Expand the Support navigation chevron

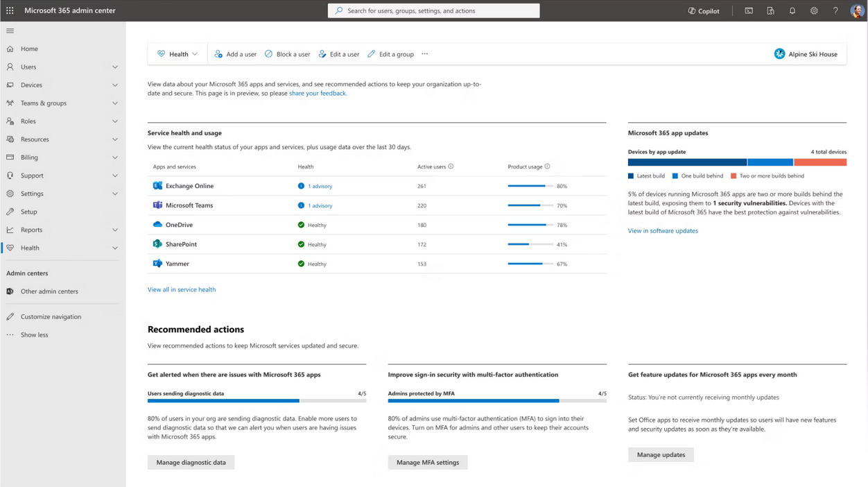pos(115,176)
